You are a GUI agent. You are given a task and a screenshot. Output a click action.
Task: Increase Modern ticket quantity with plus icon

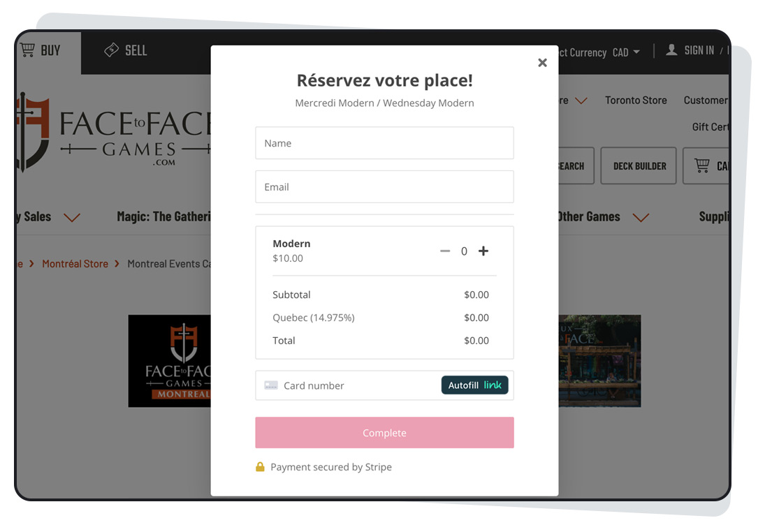(x=483, y=251)
